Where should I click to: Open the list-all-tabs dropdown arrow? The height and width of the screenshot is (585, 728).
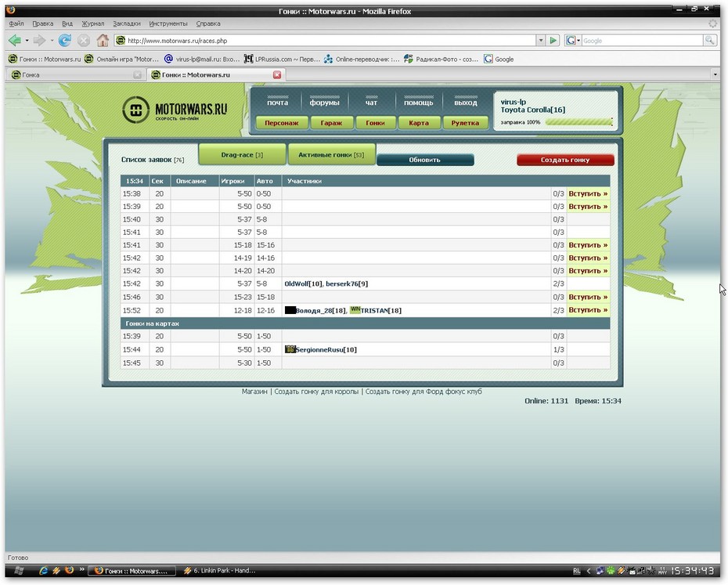click(715, 74)
